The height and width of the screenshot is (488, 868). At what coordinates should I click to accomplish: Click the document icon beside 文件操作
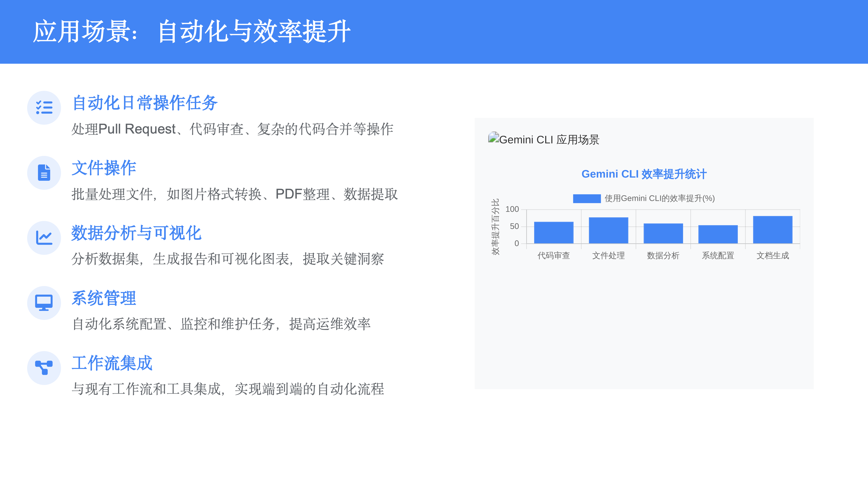44,173
